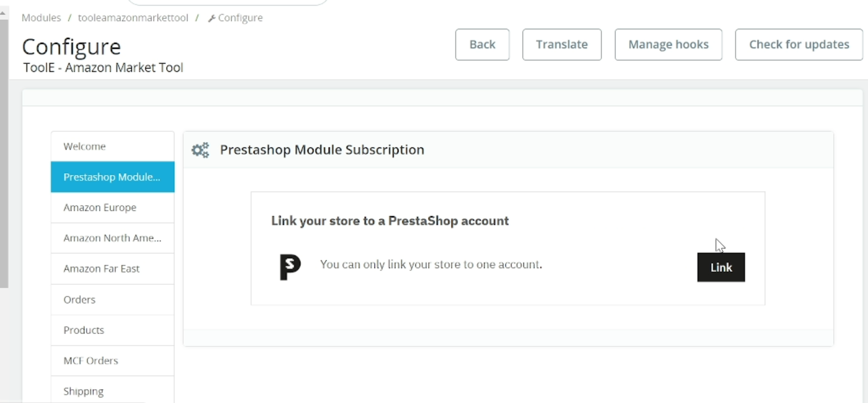Click Manage hooks
The height and width of the screenshot is (403, 868).
tap(668, 45)
